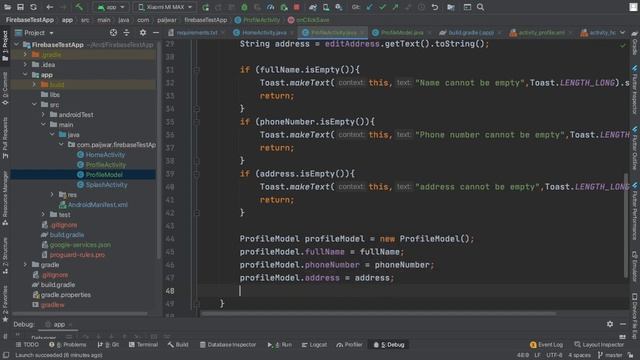Click the locate/select opened file target icon
The height and width of the screenshot is (360, 640).
point(113,33)
